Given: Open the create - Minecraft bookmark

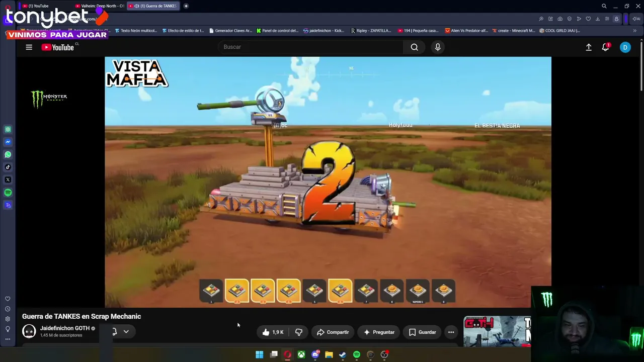Looking at the screenshot, I should point(514,31).
